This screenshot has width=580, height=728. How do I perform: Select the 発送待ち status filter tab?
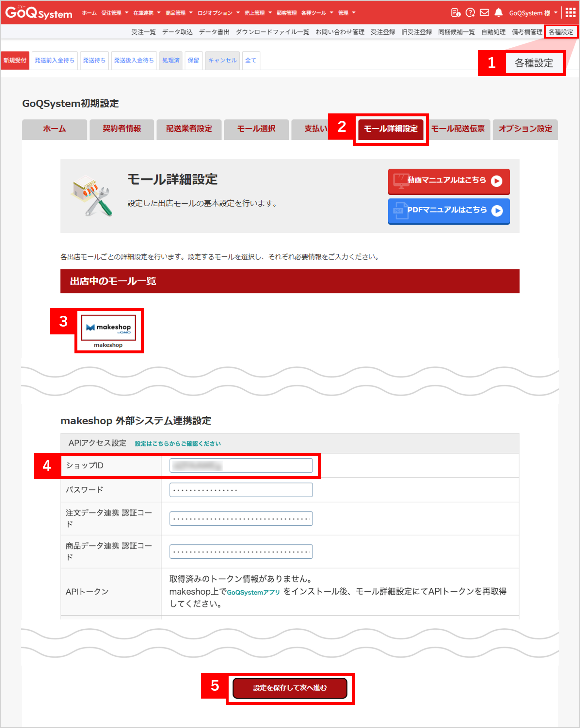(94, 60)
